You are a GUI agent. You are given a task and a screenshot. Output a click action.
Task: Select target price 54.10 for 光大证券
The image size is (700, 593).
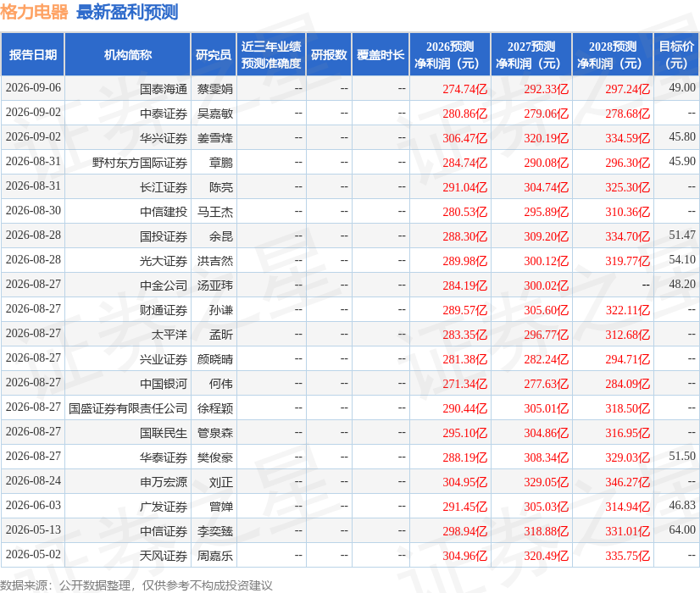(682, 259)
